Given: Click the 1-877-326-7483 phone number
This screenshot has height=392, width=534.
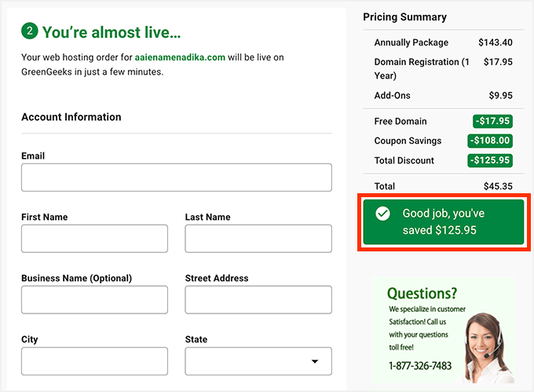Looking at the screenshot, I should (420, 366).
